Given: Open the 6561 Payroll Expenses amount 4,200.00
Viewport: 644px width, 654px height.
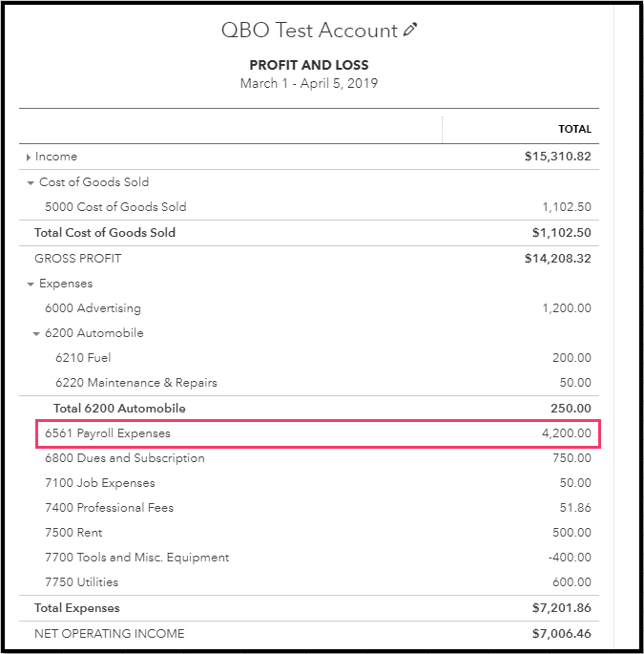Looking at the screenshot, I should tap(566, 433).
